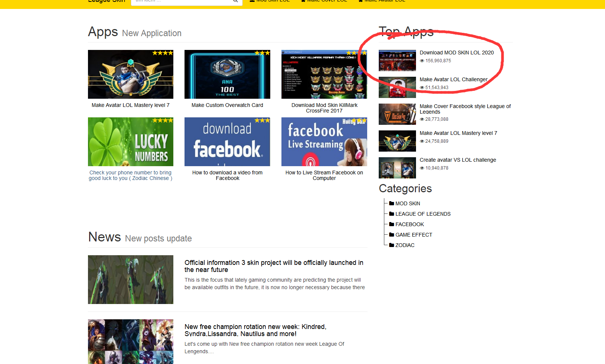
Task: Click the eye icon beside 156,960,875 views
Action: click(x=422, y=61)
